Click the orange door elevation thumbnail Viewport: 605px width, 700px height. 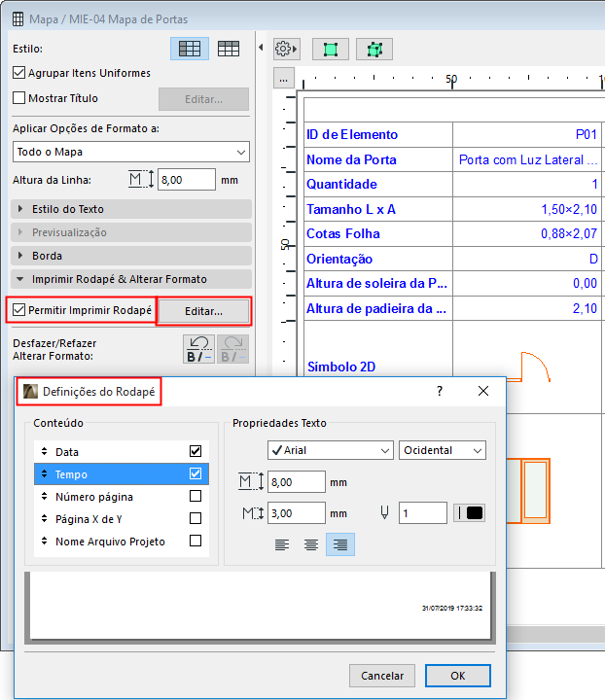528,491
